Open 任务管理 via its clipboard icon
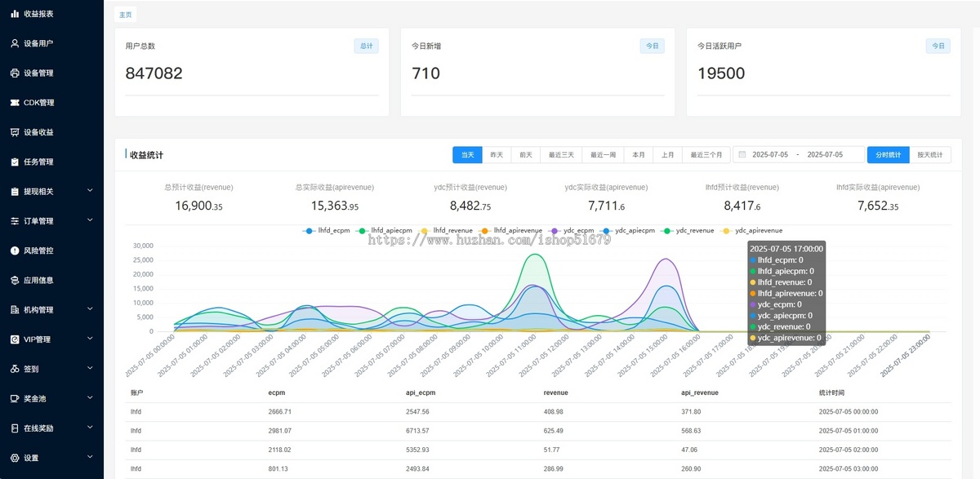 coord(15,162)
